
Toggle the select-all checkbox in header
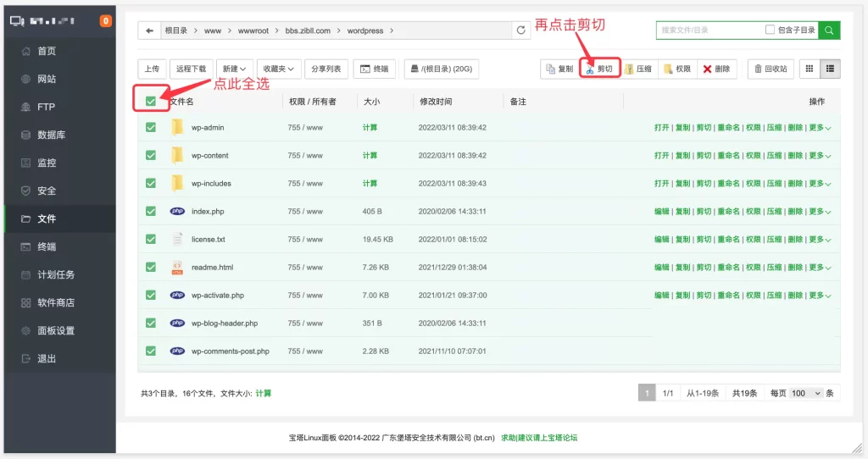coord(151,101)
